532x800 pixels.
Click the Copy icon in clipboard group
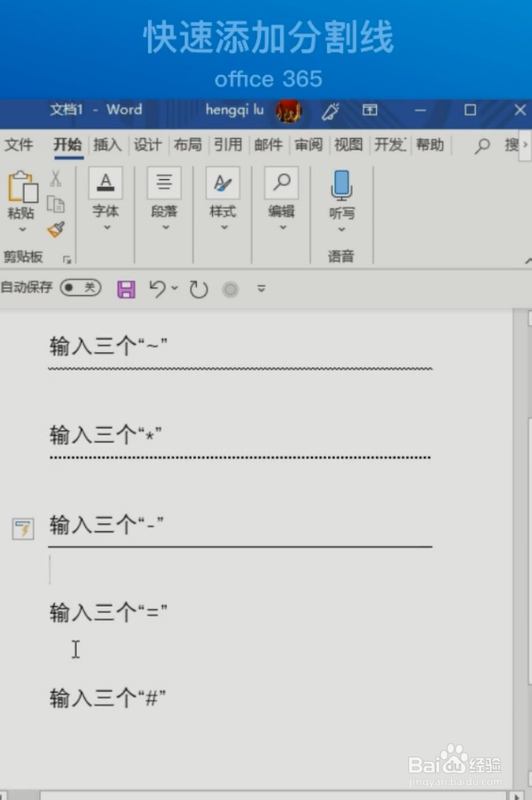click(55, 204)
